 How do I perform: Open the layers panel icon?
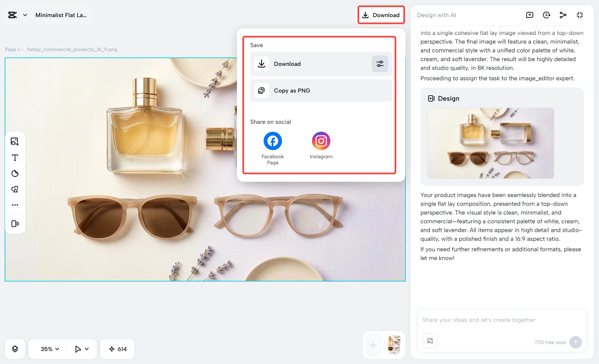15,349
